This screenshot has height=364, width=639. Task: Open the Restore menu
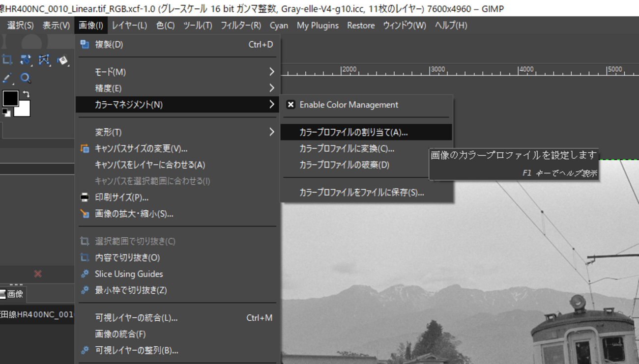pos(361,26)
